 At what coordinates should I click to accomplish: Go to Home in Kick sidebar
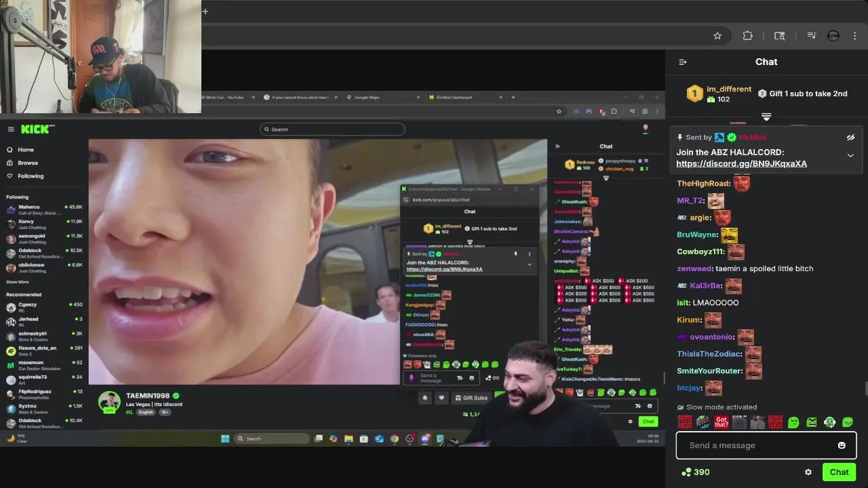(26, 150)
